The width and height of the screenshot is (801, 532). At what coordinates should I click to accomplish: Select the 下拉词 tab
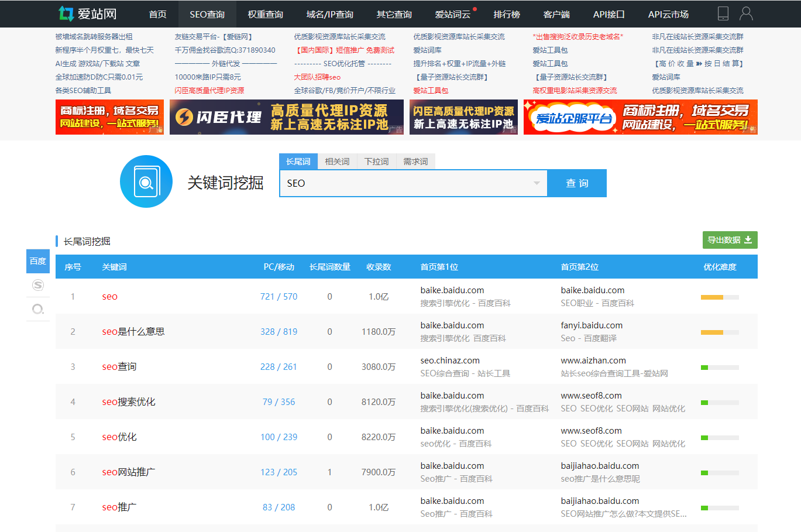[376, 162]
